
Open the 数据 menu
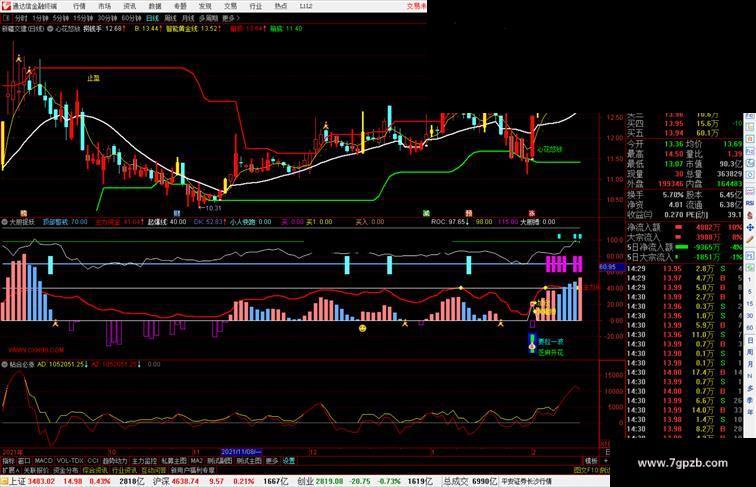pos(155,6)
